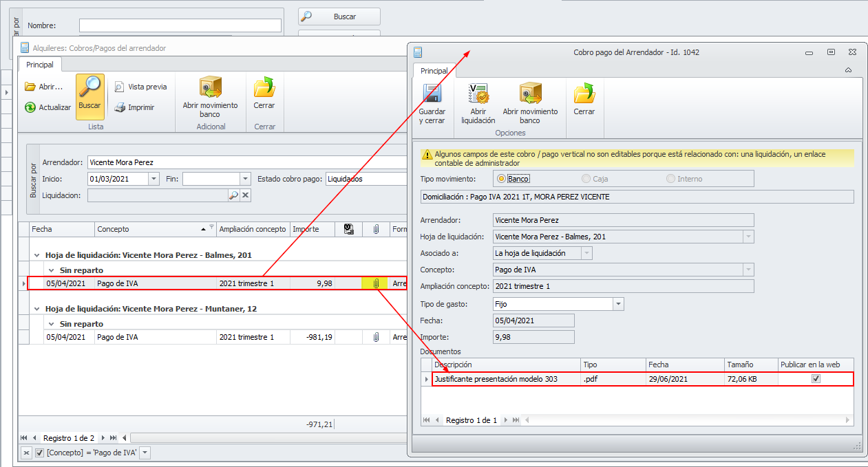The width and height of the screenshot is (868, 467).
Task: Collapse the Balmes, 201 liquidation group
Action: tap(37, 255)
